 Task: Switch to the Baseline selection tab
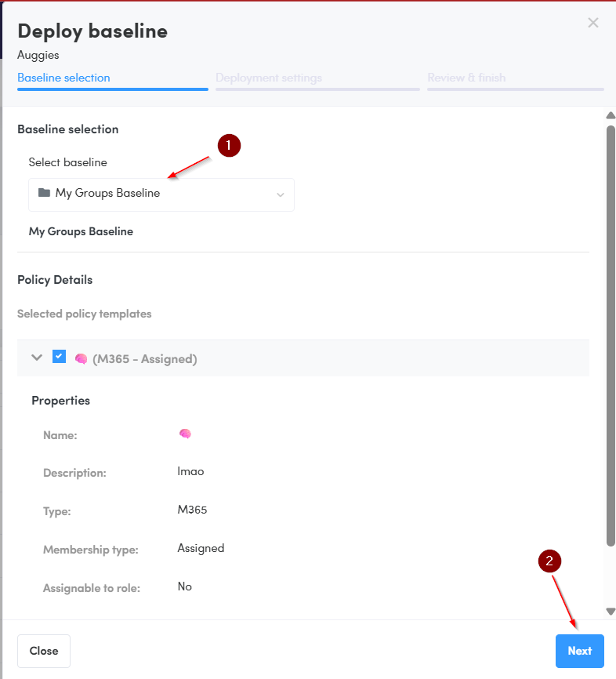click(63, 78)
